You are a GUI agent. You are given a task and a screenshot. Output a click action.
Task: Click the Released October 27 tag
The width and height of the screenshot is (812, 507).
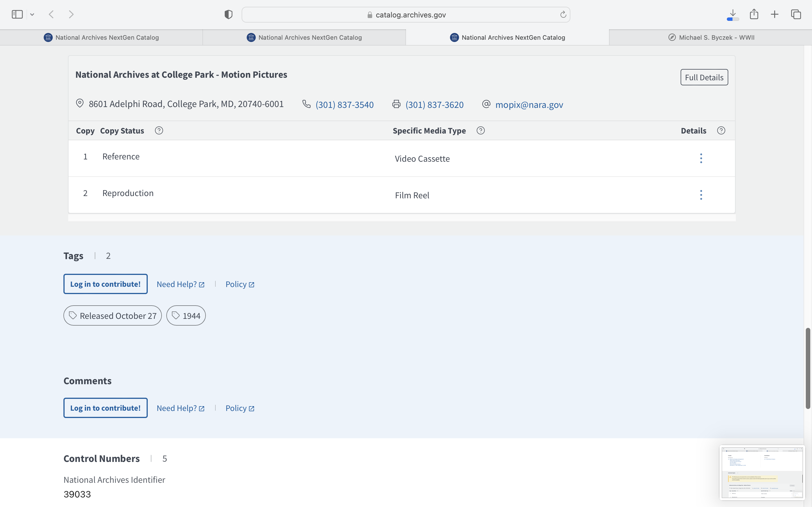click(x=112, y=315)
